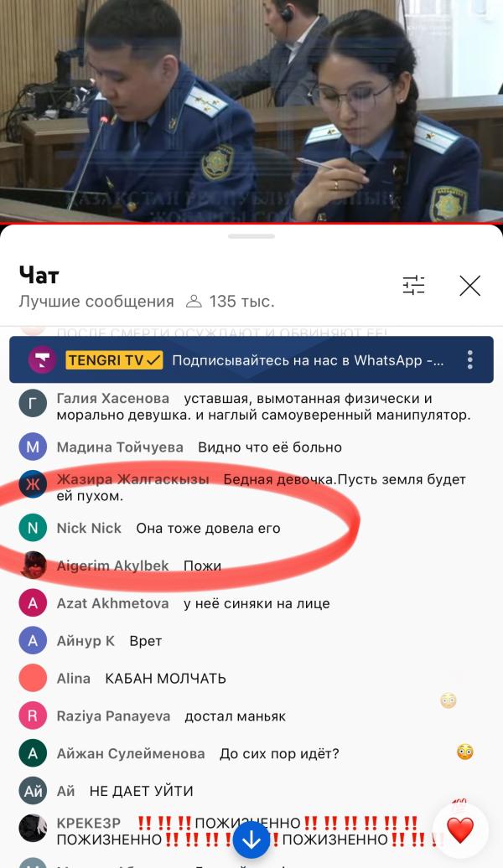
Task: Open the three-dot menu on TENGRI TV pinned message
Action: point(469,359)
